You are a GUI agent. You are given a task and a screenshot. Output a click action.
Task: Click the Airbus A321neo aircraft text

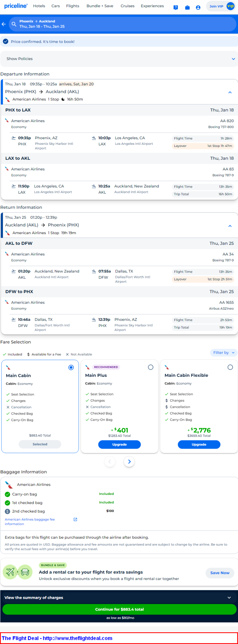pos(221,308)
